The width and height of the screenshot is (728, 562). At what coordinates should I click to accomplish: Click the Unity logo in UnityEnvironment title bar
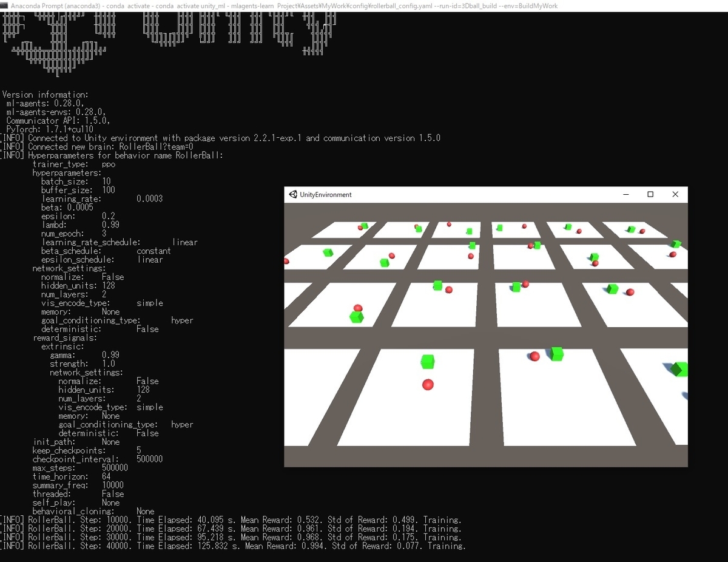click(x=294, y=194)
